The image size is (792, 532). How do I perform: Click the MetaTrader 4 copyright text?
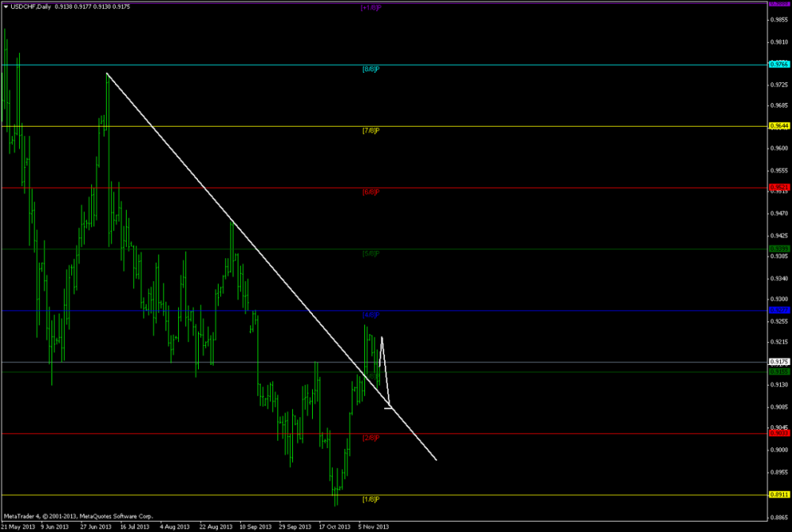point(77,515)
